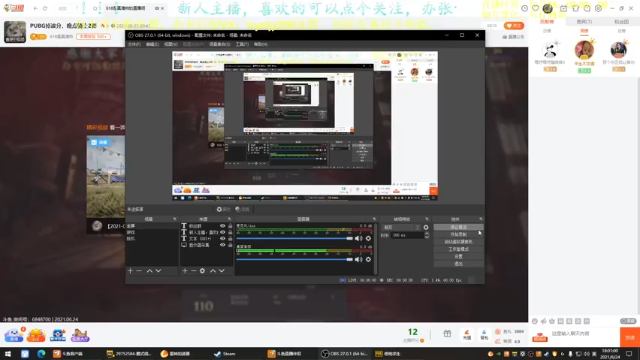
Task: Click the second activity icon in Douyu gift bar
Action: tap(36, 335)
